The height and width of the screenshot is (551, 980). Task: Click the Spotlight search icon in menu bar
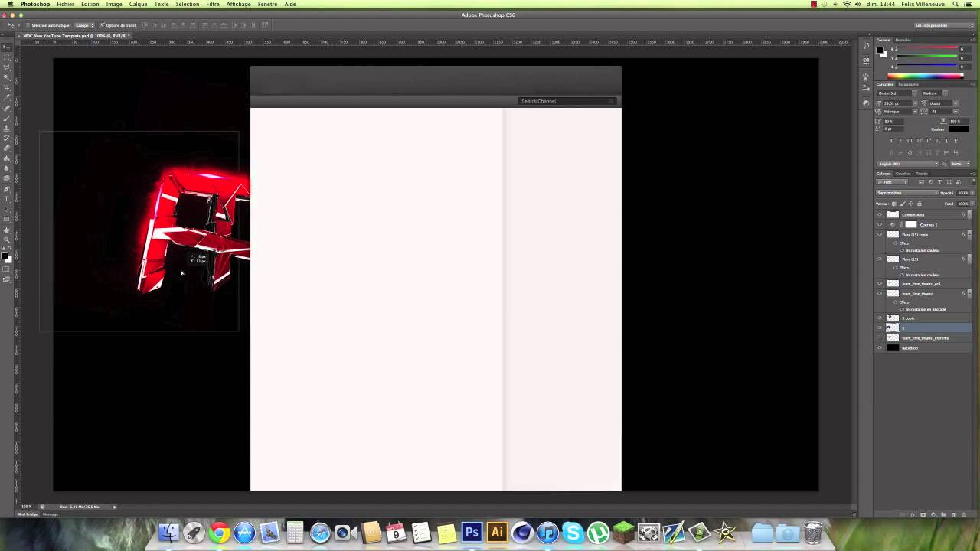pyautogui.click(x=956, y=4)
